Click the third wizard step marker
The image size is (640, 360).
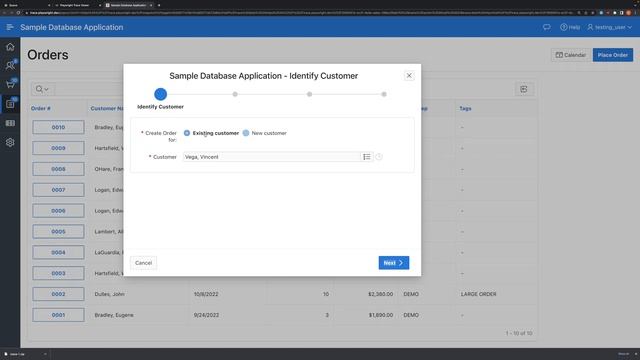pos(309,94)
